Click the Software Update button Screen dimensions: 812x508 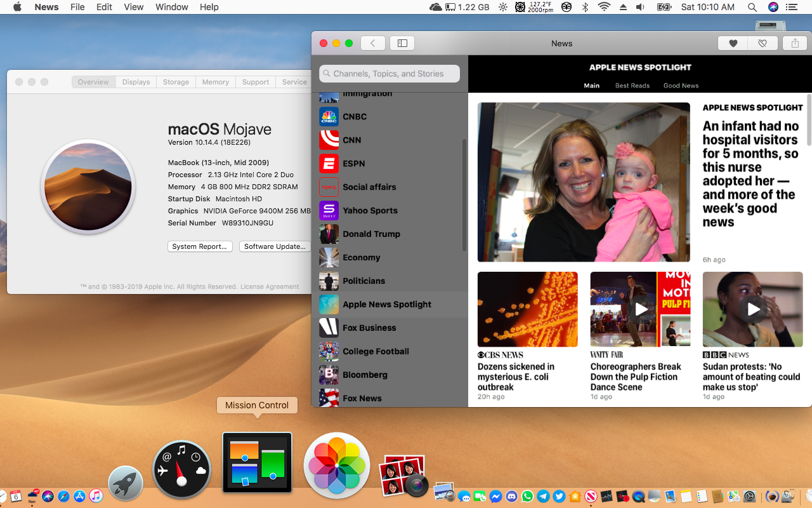tap(275, 246)
